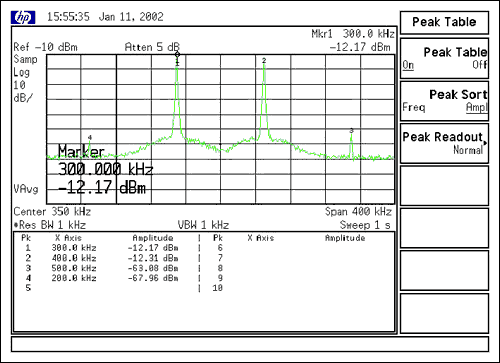This screenshot has width=500, height=363.
Task: Click the Peak Readout arrow indicator
Action: click(486, 143)
